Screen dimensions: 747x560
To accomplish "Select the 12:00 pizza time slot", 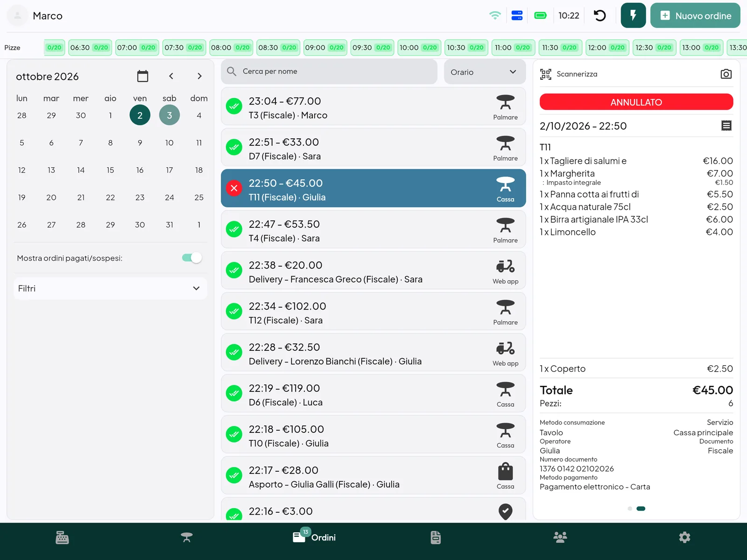I will click(607, 48).
